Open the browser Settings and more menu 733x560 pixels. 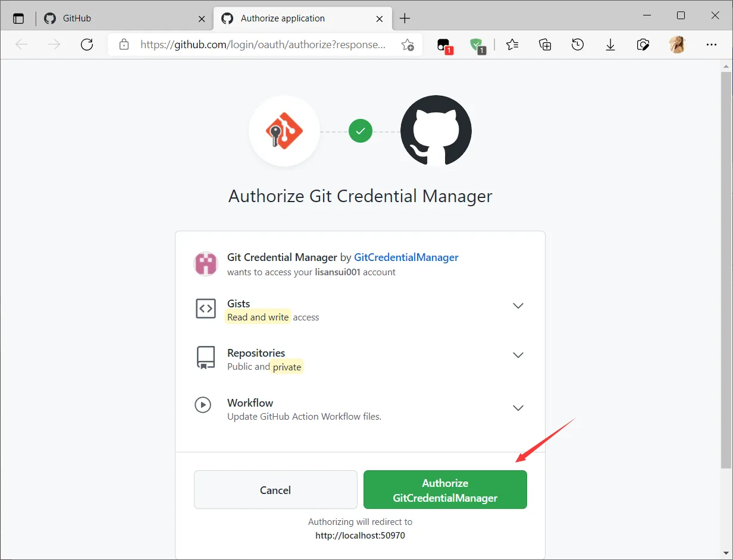point(712,45)
